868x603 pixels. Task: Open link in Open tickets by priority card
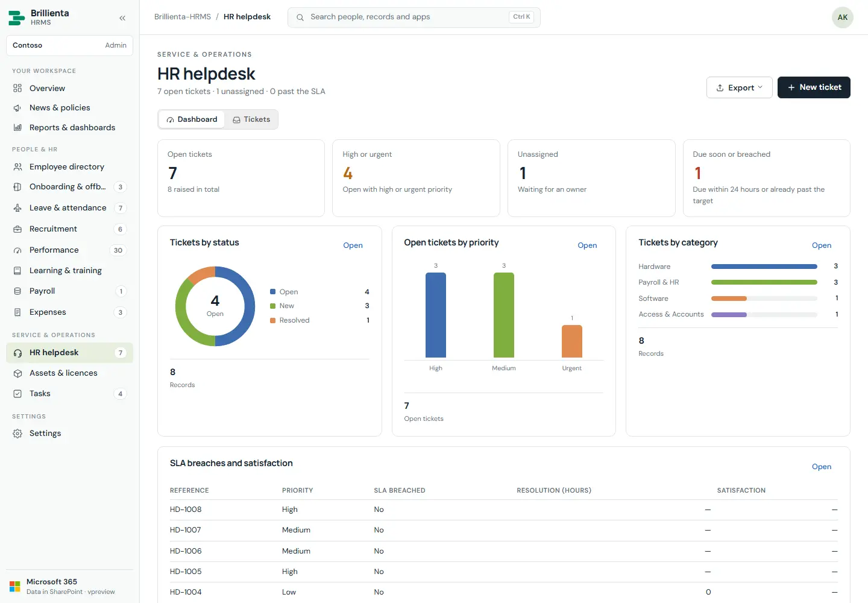point(587,245)
